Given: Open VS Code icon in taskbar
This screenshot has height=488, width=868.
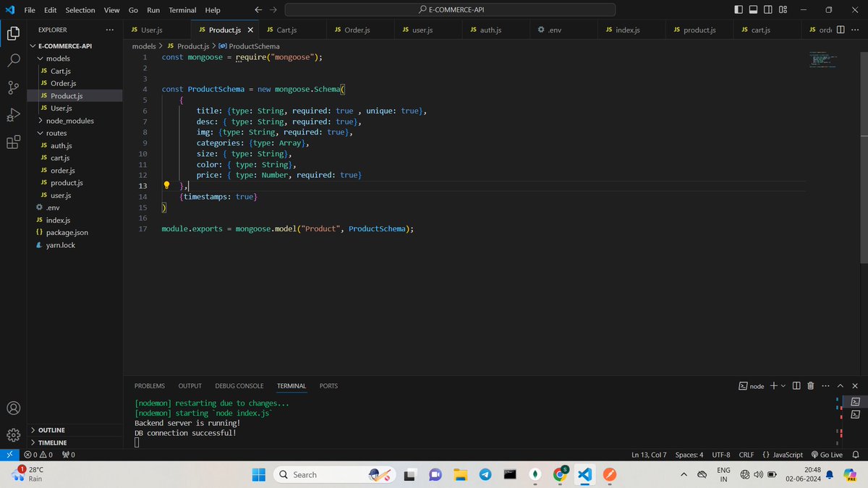Looking at the screenshot, I should tap(585, 474).
